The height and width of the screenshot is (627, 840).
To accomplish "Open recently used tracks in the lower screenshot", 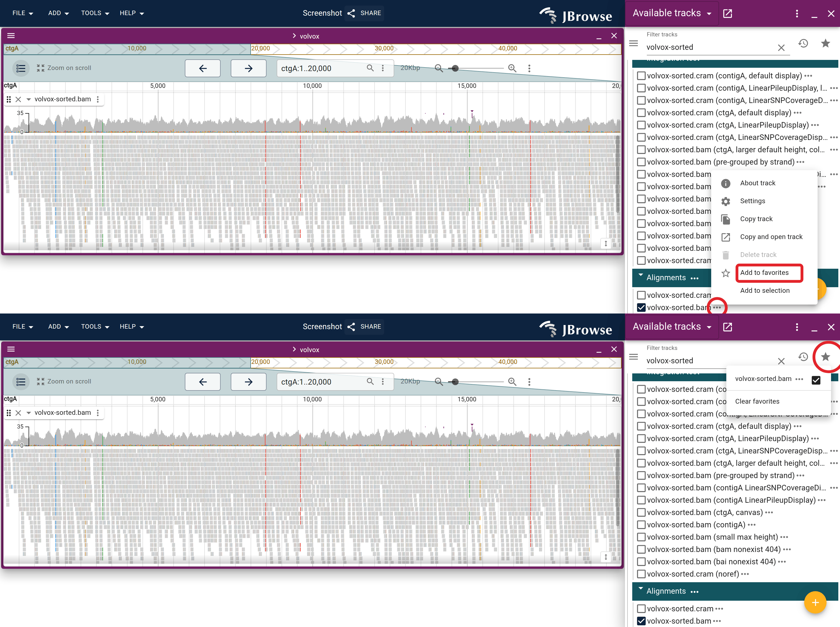I will click(x=803, y=357).
